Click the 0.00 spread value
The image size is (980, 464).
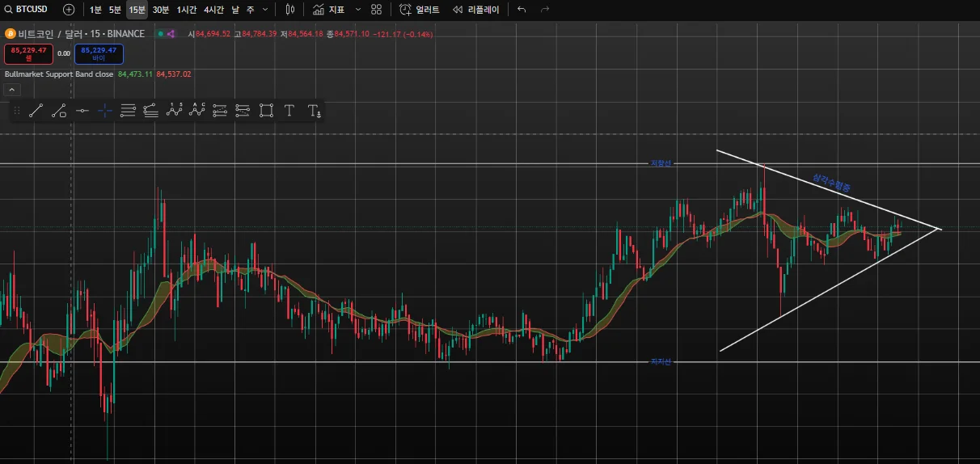click(64, 53)
